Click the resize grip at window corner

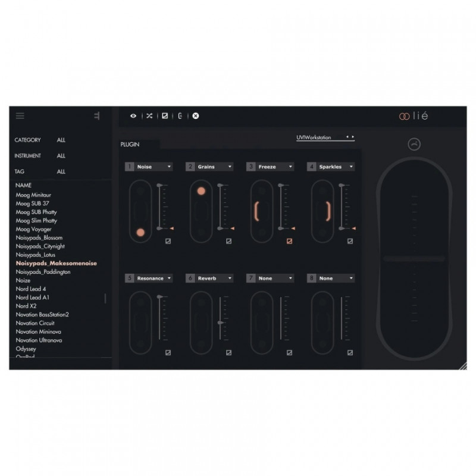pos(463,366)
